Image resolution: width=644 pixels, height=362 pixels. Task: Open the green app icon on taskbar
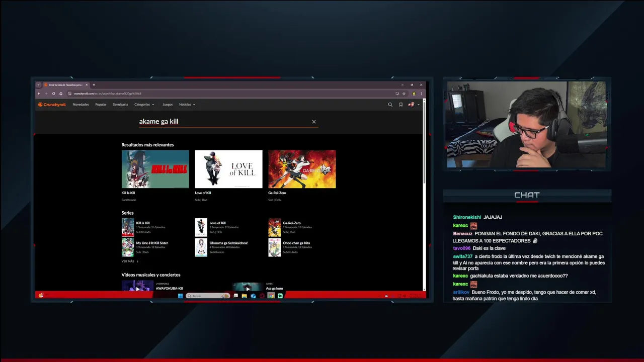click(280, 296)
